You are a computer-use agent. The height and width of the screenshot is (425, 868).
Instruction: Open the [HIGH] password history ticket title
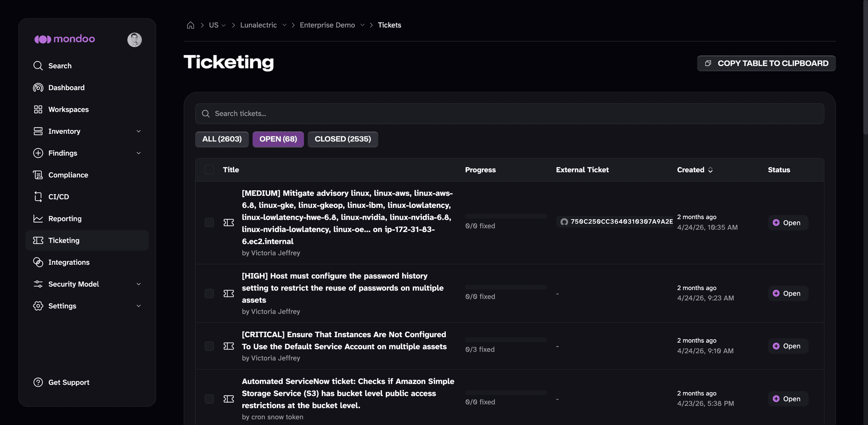343,288
